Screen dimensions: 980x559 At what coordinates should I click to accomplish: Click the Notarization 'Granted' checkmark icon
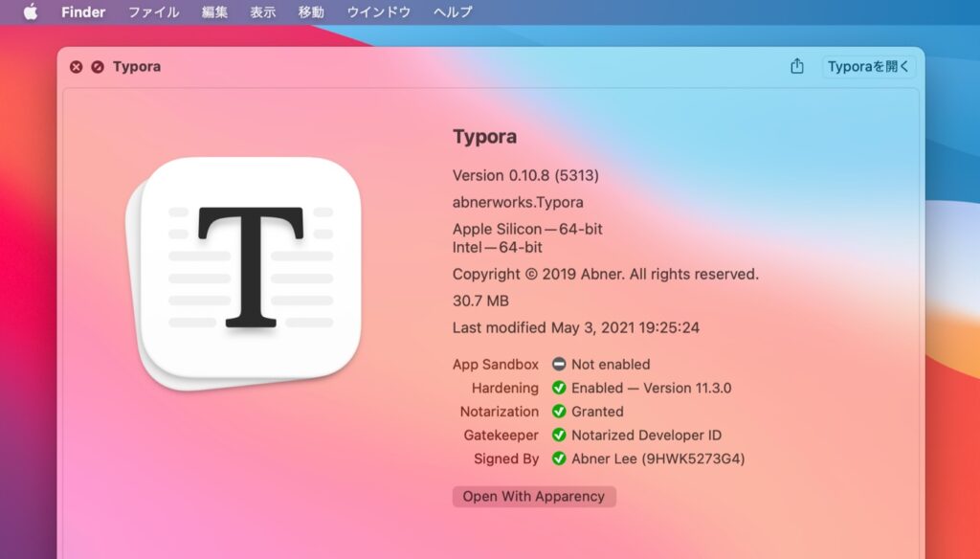pos(561,412)
